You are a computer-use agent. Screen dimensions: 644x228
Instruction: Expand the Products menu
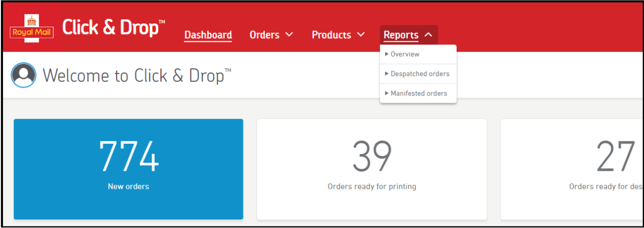pos(338,35)
